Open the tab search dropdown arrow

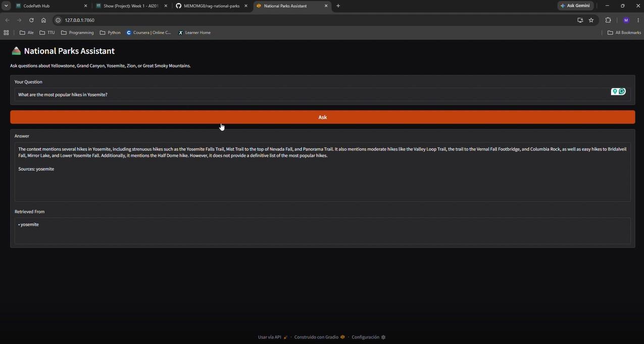(x=6, y=6)
